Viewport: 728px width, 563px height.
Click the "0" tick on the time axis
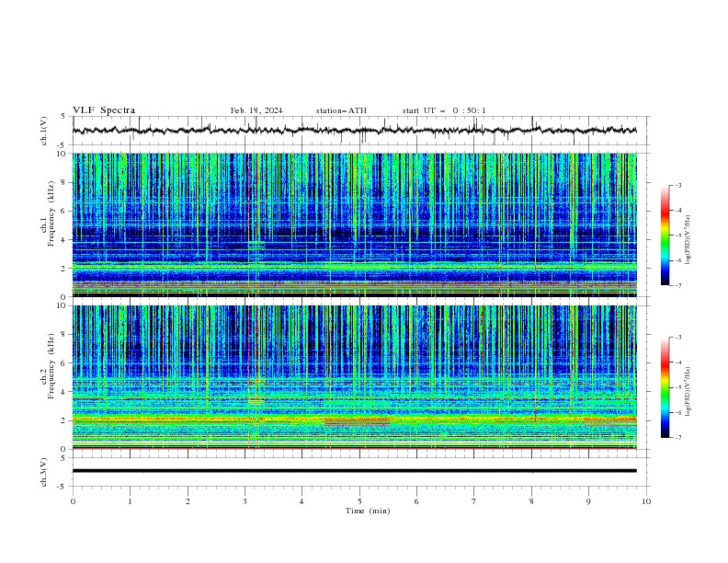click(73, 501)
